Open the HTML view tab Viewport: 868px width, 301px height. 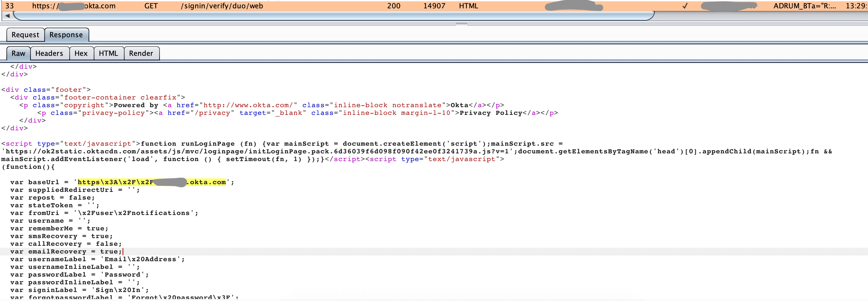pyautogui.click(x=108, y=53)
